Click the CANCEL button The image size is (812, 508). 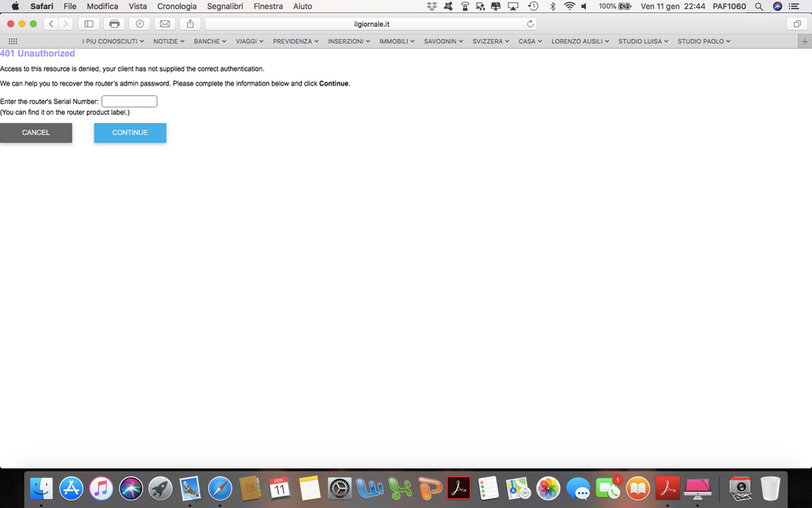pyautogui.click(x=36, y=133)
